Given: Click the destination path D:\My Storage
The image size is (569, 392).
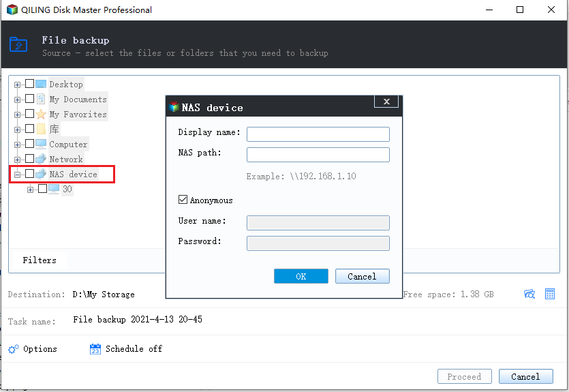Looking at the screenshot, I should pos(104,294).
